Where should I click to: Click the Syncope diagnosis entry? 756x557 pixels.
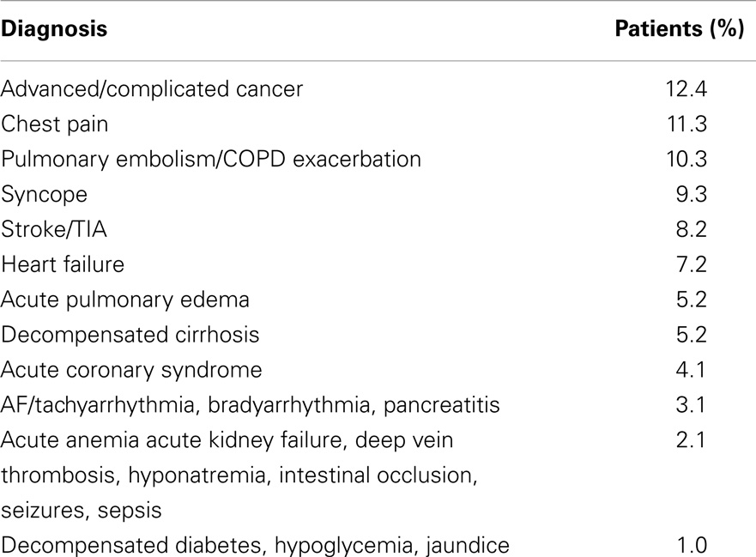point(45,195)
